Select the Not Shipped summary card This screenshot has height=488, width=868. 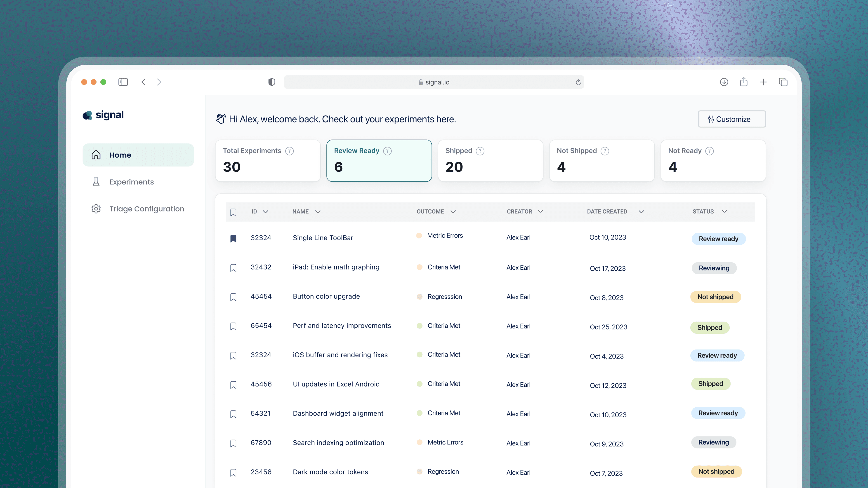pos(602,161)
